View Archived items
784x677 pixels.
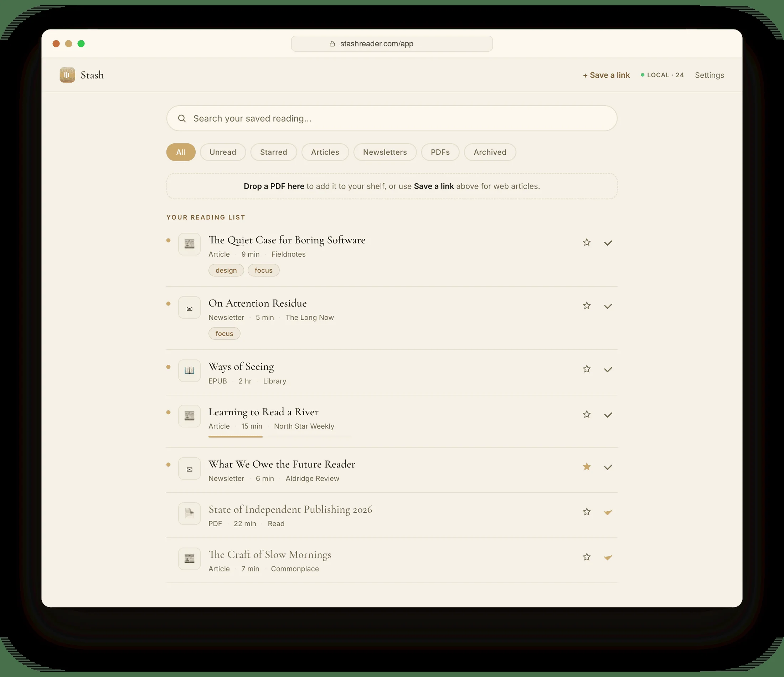[490, 152]
